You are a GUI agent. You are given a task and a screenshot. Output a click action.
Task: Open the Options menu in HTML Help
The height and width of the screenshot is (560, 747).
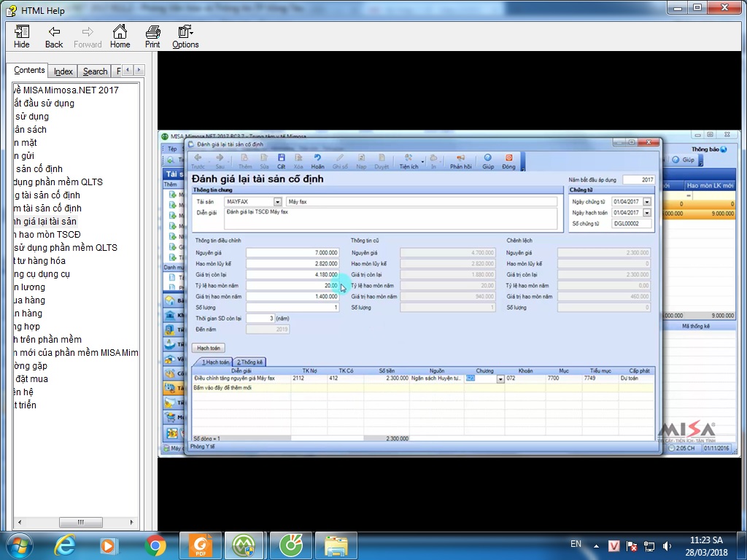[185, 36]
